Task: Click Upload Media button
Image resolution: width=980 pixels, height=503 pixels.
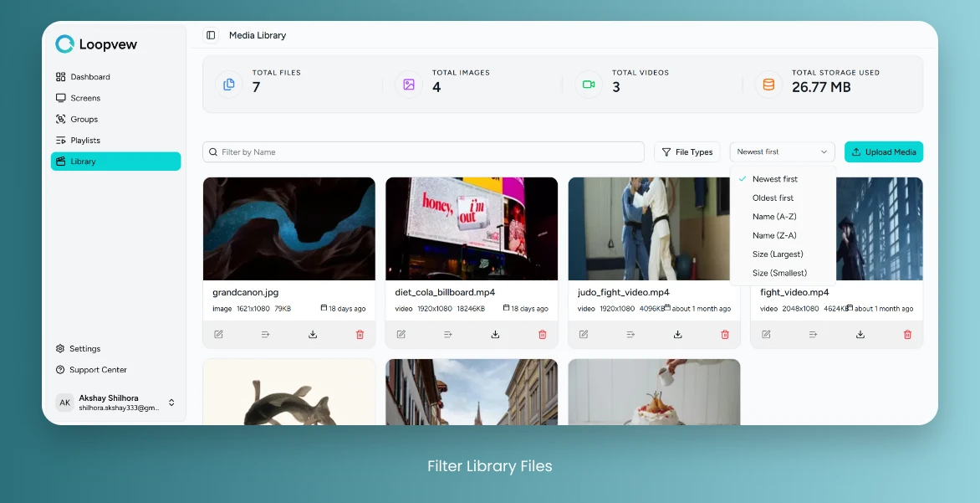Action: pos(884,152)
